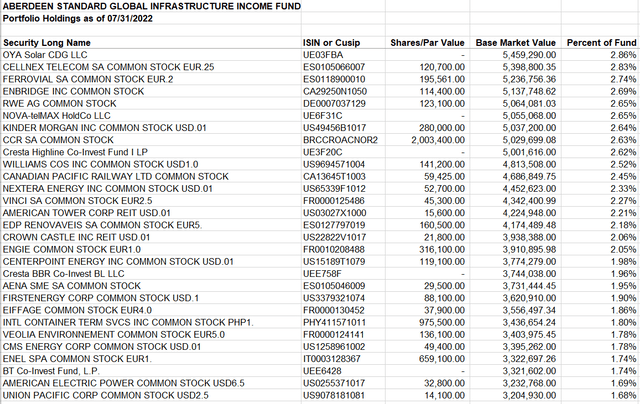Screen dimensions: 640x404
Task: Click the 'Base Market Value' header cell
Action: click(x=516, y=43)
